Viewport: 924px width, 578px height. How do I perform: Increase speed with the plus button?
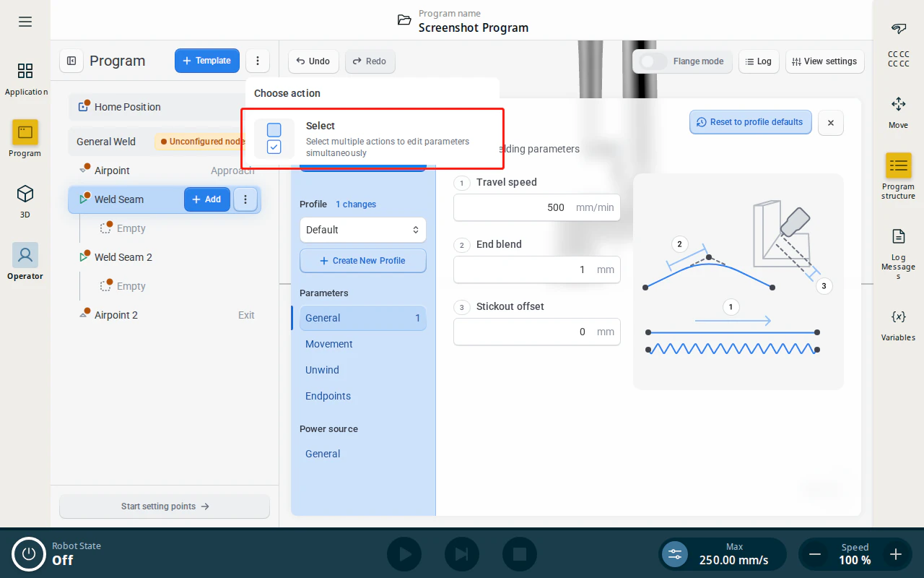[x=896, y=554]
